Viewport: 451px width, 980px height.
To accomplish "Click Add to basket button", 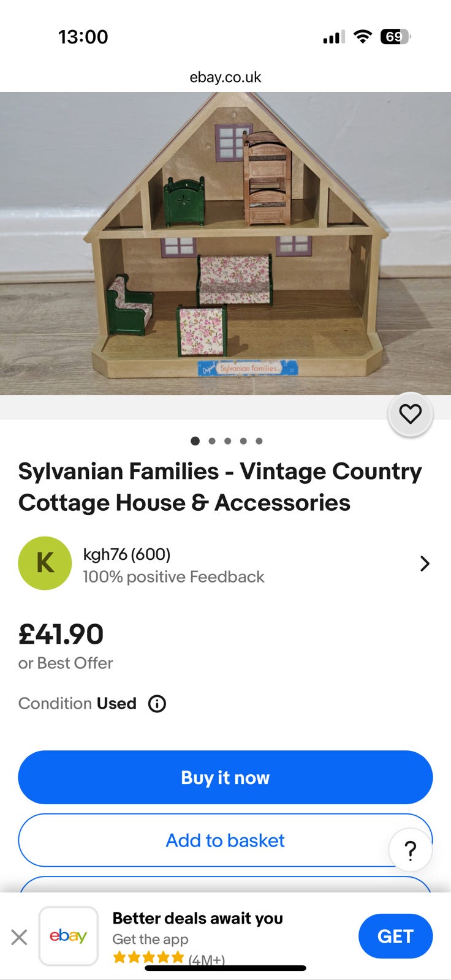I will [225, 840].
